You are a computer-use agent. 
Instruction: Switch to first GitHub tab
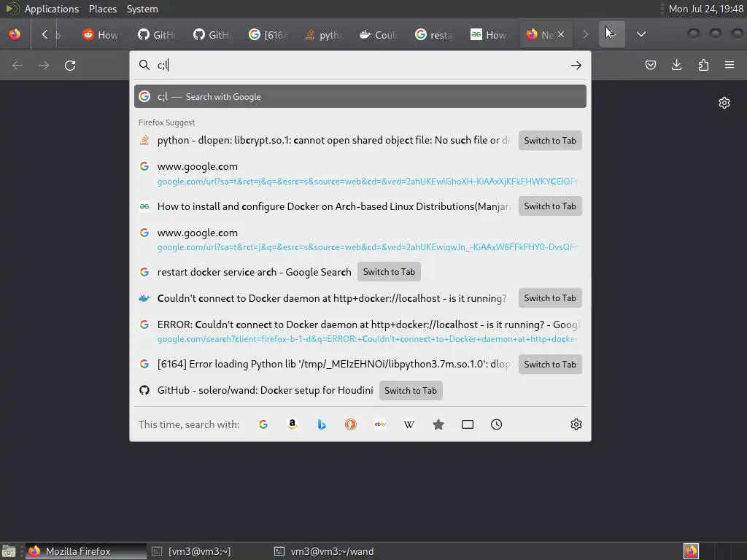[x=156, y=34]
